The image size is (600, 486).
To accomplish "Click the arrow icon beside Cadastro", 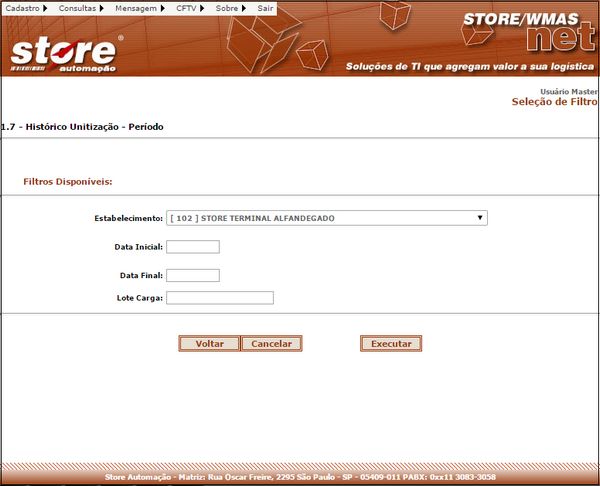I will click(45, 8).
